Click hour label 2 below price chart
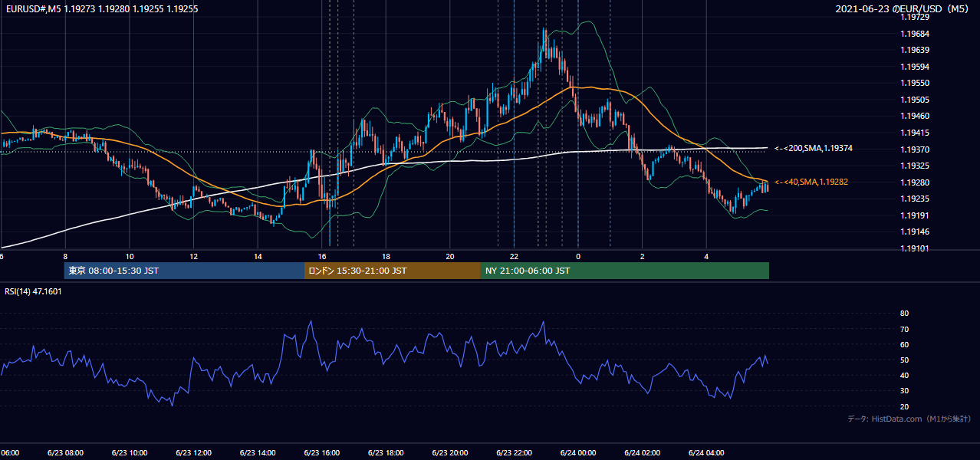Viewport: 980px width, 460px height. click(642, 256)
